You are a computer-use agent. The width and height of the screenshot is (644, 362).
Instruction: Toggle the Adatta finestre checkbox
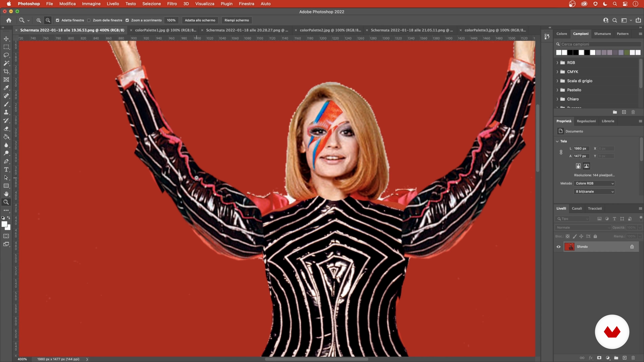coord(58,20)
